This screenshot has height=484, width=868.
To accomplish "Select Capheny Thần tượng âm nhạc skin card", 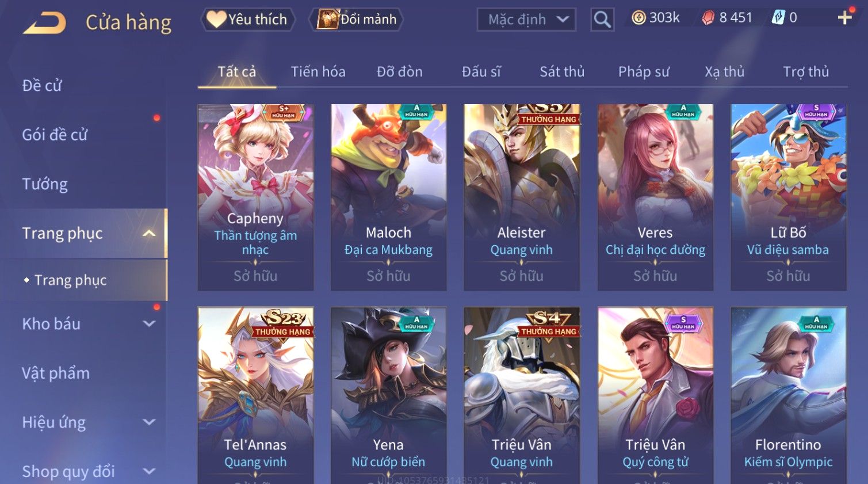I will 255,197.
